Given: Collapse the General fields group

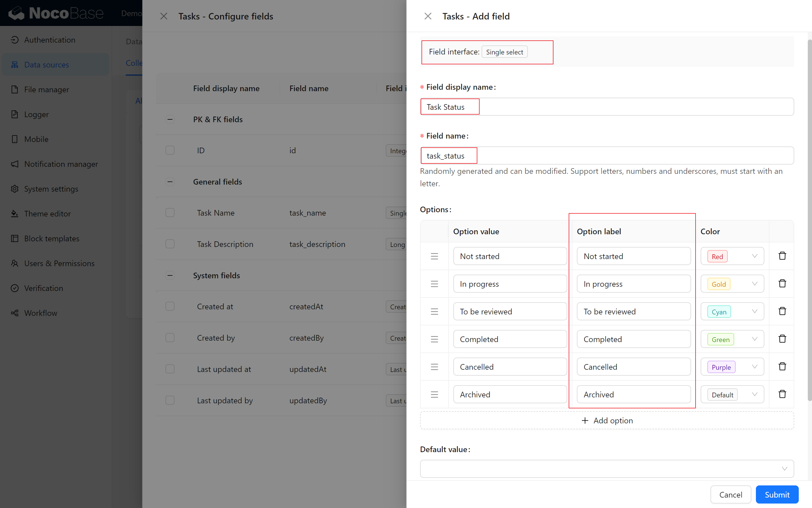Looking at the screenshot, I should [170, 182].
